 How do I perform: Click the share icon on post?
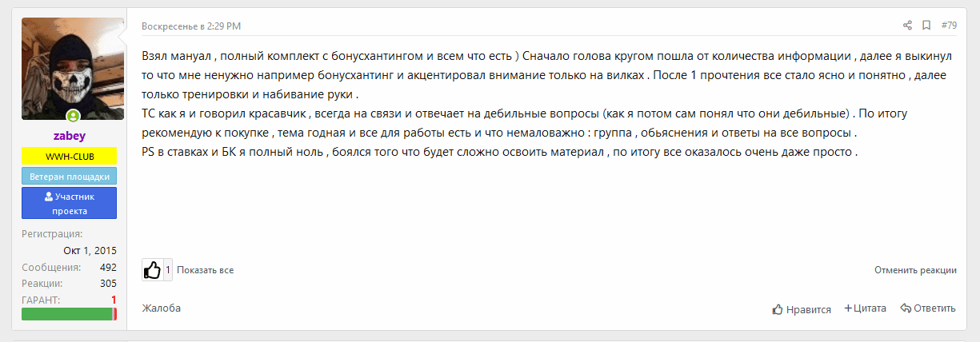[907, 26]
